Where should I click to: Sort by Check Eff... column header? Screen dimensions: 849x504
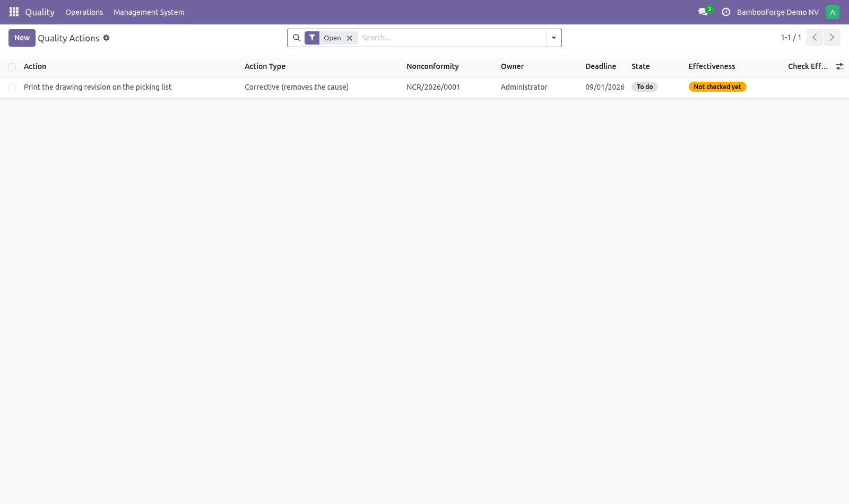click(x=808, y=66)
